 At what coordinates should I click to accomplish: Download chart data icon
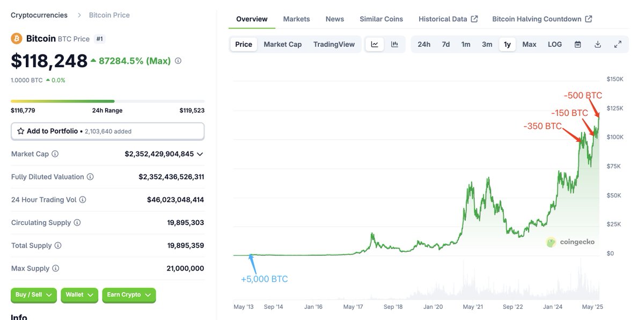click(598, 44)
